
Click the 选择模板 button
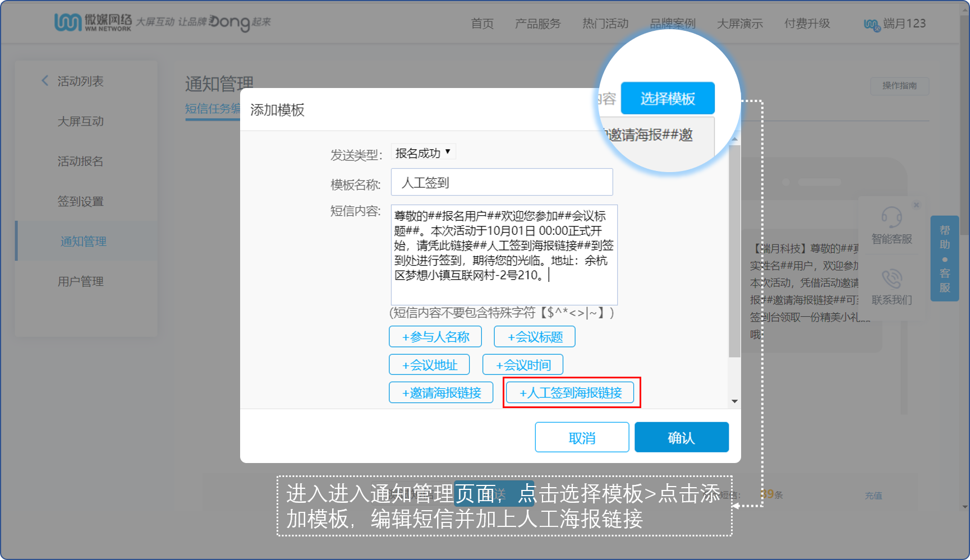tap(667, 98)
